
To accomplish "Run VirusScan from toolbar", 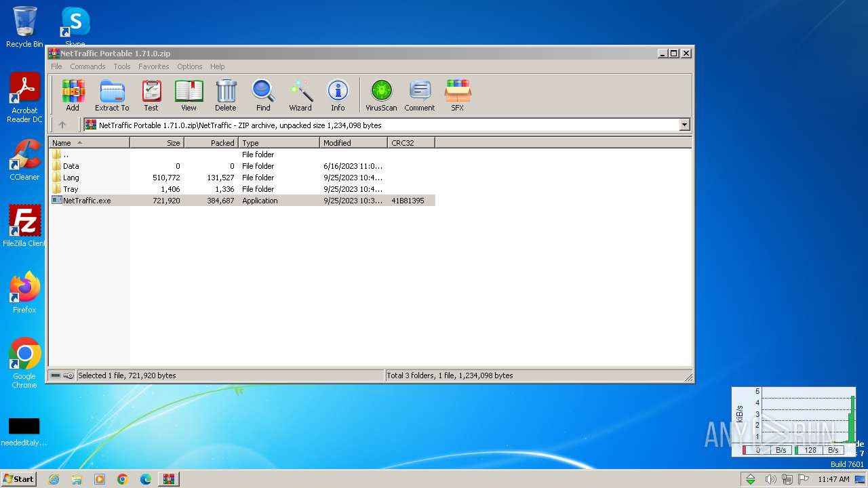I will 381,95.
